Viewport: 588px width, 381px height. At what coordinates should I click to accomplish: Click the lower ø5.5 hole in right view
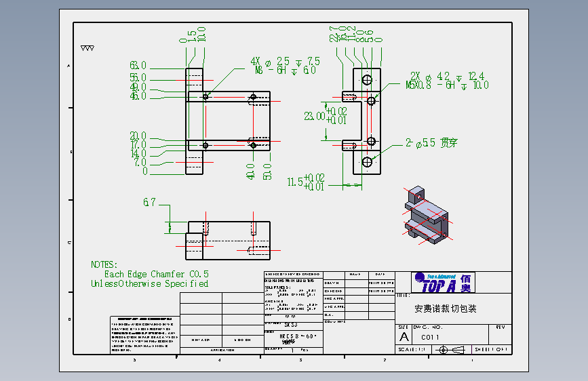tap(367, 163)
